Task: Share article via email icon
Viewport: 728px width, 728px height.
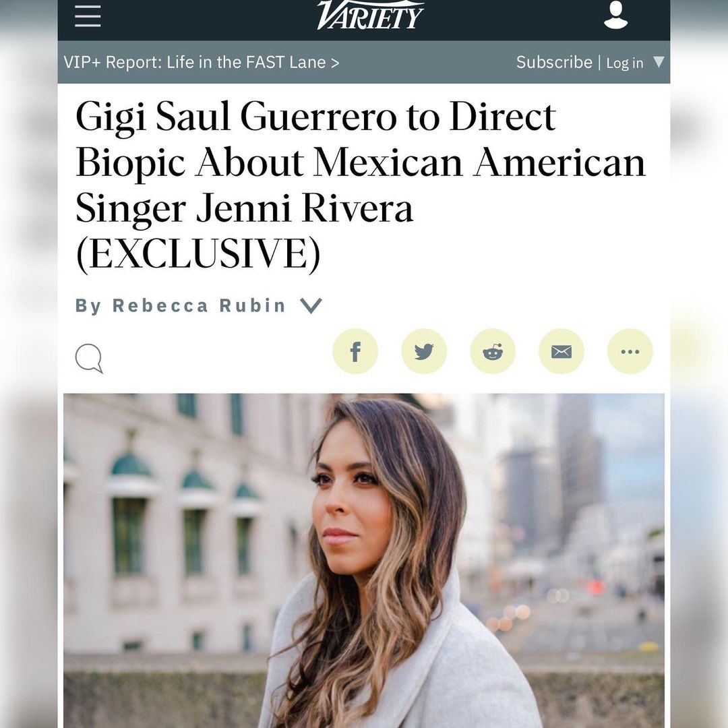Action: pos(562,351)
